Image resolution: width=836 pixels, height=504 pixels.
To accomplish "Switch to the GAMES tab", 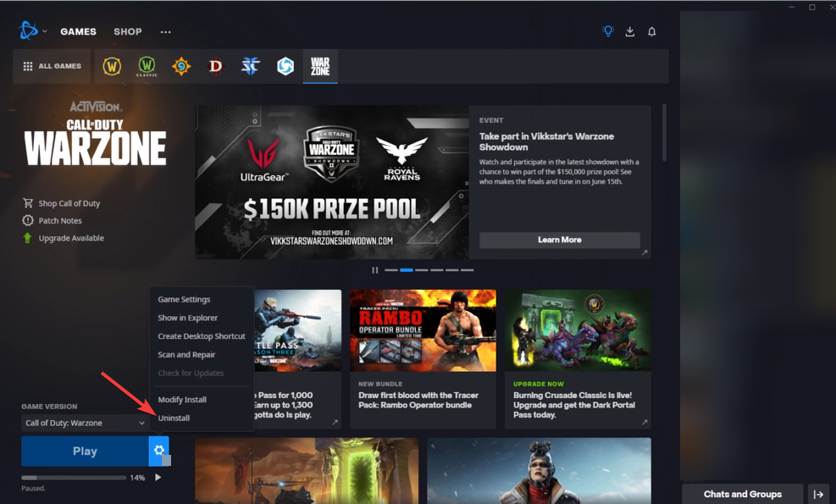I will (x=79, y=31).
